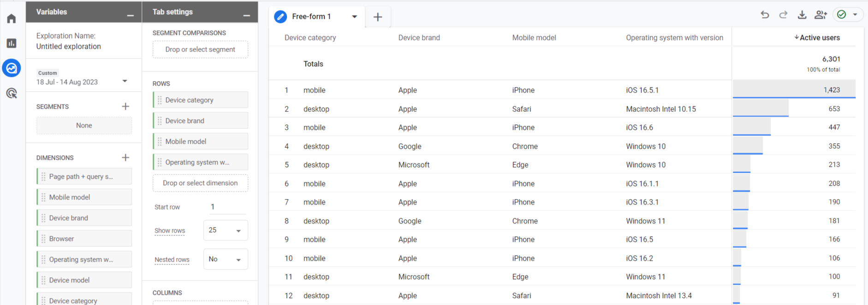Click Drop or select dimension box
The image size is (868, 305).
(200, 183)
